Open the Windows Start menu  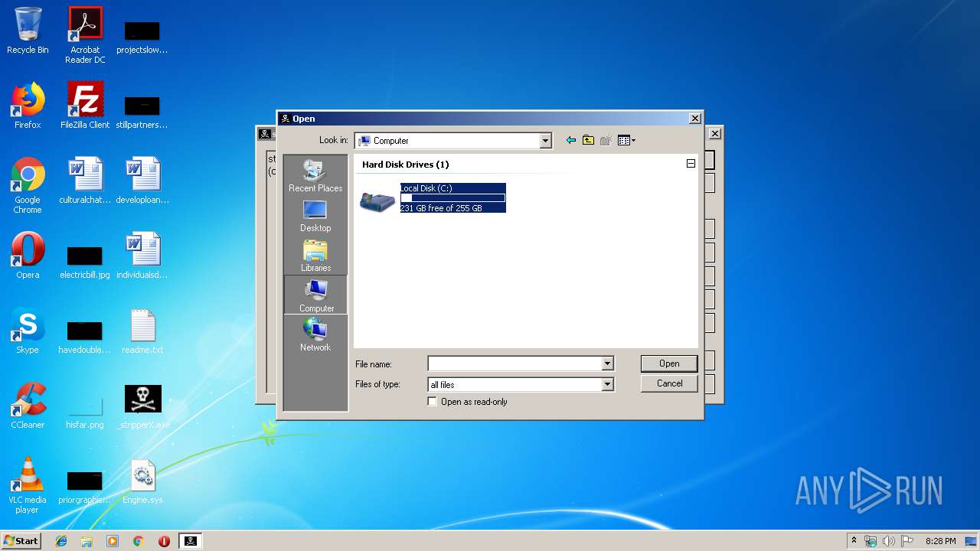(21, 540)
